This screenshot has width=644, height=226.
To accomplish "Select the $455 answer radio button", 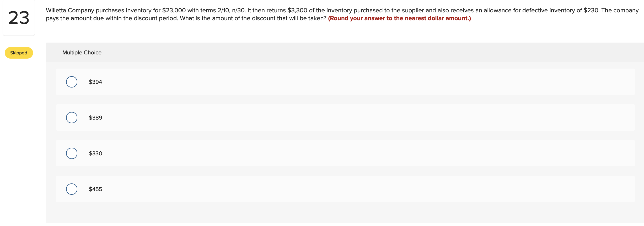I will [x=71, y=189].
